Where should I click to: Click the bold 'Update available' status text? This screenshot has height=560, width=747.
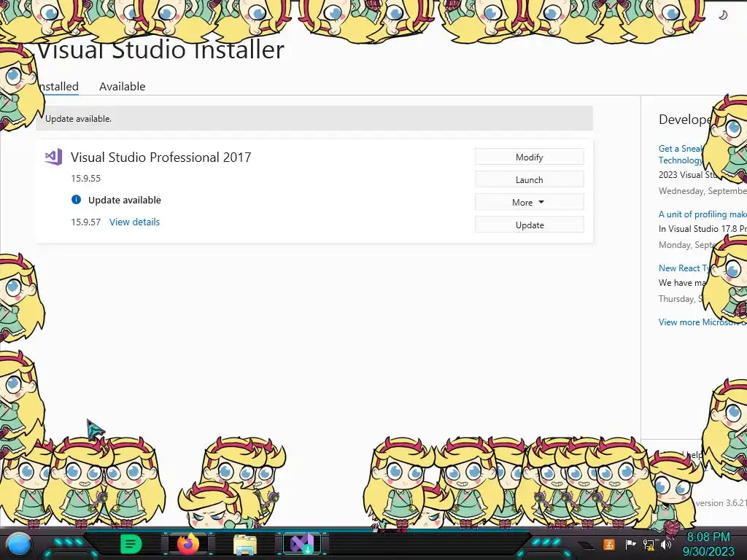click(x=125, y=200)
